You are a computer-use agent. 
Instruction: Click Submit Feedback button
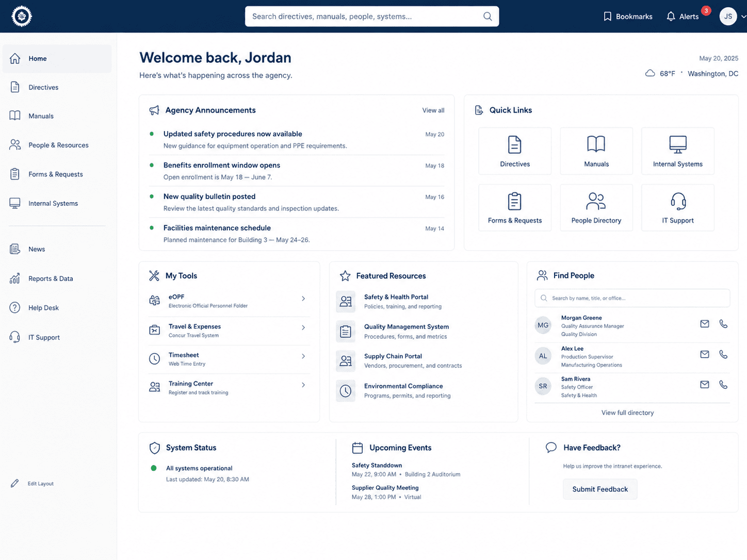click(x=600, y=489)
